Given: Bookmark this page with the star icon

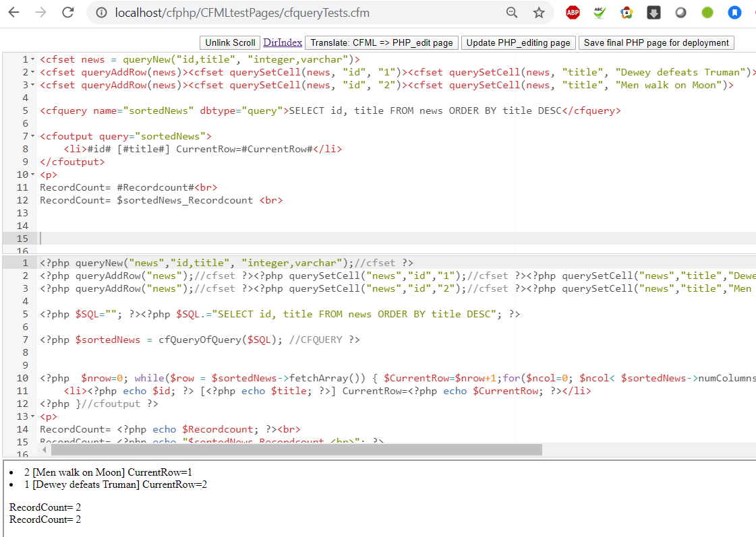Looking at the screenshot, I should click(x=539, y=13).
